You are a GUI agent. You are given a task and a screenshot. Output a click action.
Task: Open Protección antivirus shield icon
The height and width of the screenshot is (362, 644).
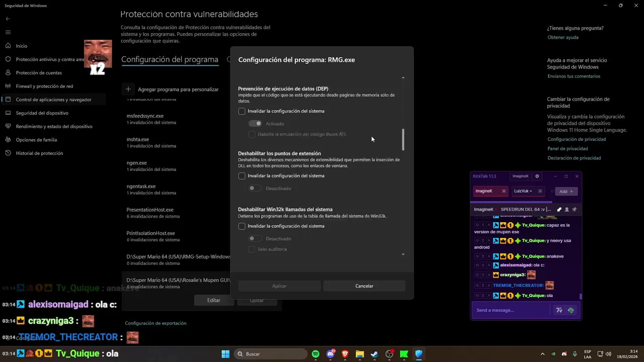tap(8, 59)
